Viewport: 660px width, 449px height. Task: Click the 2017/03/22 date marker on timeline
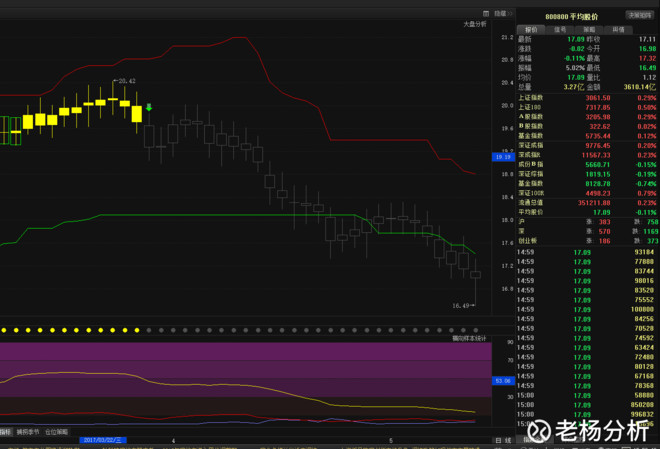103,440
